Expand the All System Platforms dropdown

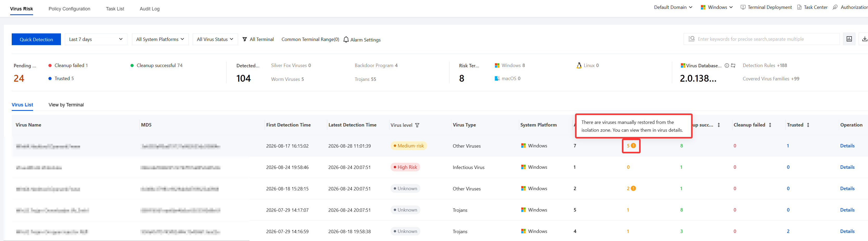160,39
